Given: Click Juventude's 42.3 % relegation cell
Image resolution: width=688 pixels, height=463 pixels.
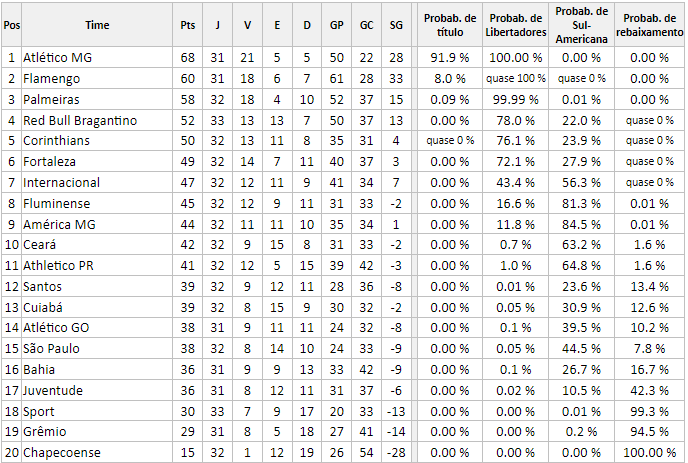Looking at the screenshot, I should click(649, 391).
